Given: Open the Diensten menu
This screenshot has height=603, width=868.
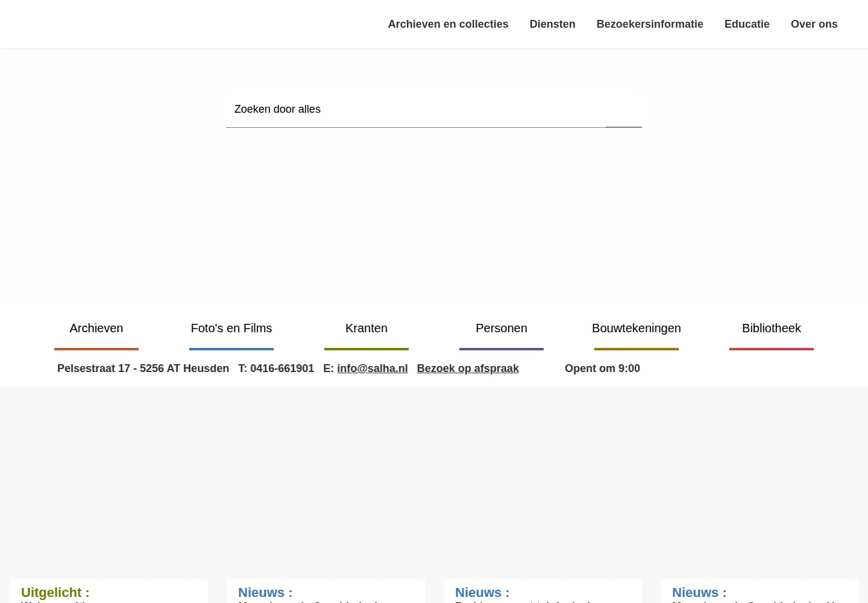Looking at the screenshot, I should pyautogui.click(x=552, y=24).
